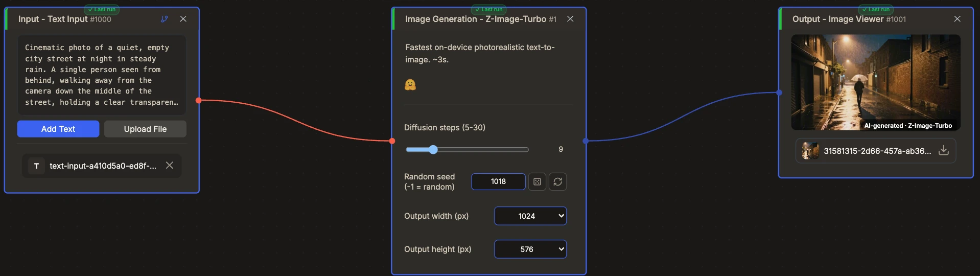Click the dice randomize seed icon
Viewport: 980px width, 276px height.
pos(537,181)
